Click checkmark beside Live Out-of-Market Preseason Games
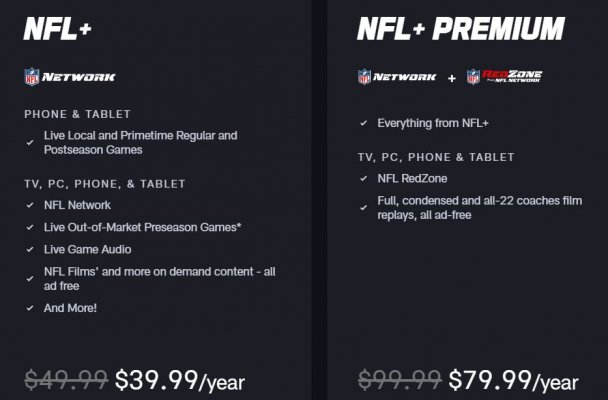 (30, 227)
